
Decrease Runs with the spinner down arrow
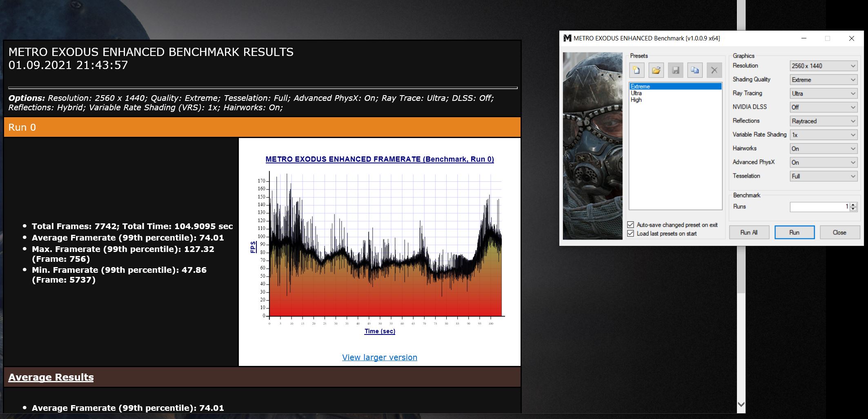(853, 209)
